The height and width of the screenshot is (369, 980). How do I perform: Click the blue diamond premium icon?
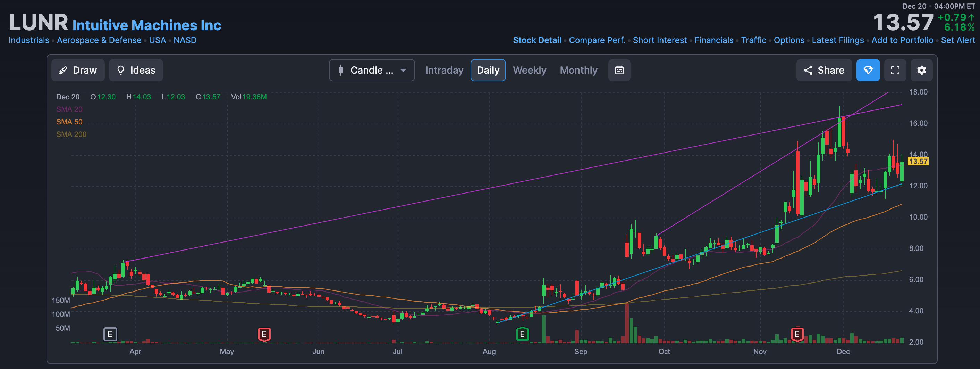pos(868,70)
